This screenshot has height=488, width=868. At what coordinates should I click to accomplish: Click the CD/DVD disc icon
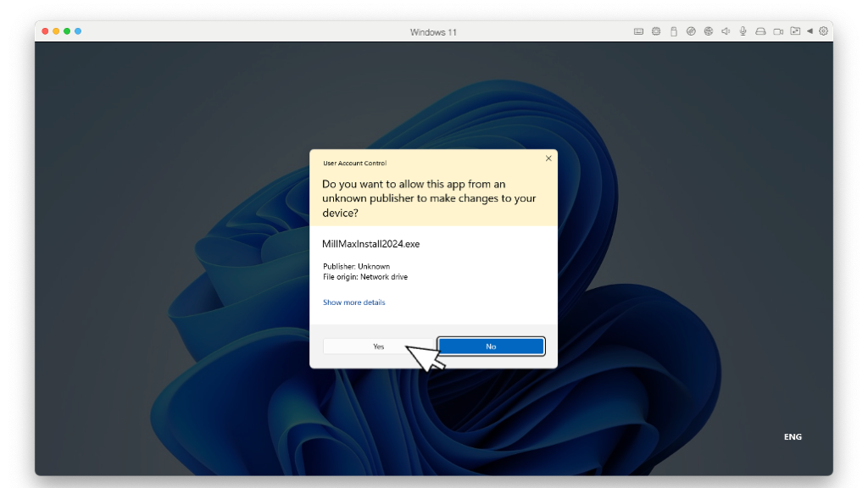click(691, 31)
